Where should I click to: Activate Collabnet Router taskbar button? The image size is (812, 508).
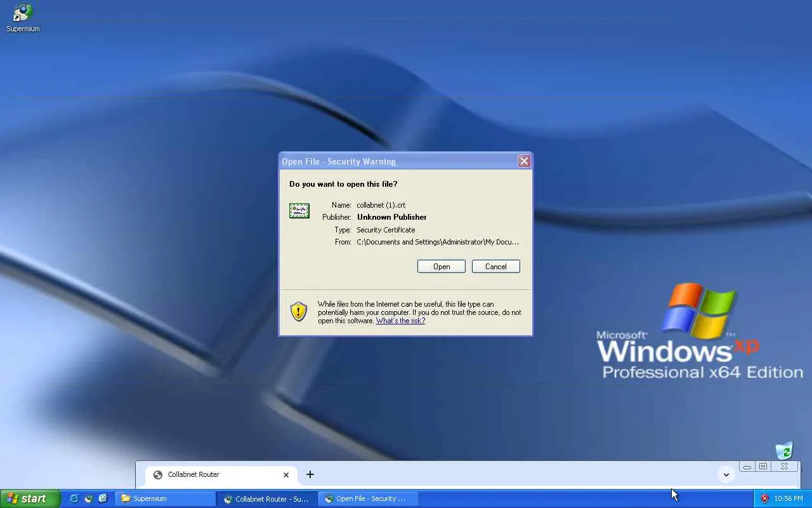[x=266, y=498]
